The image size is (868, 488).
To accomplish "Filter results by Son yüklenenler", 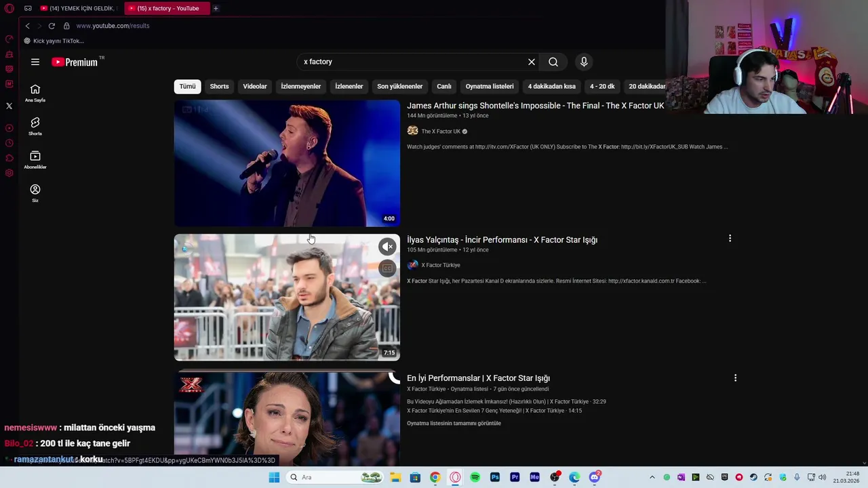I will (399, 86).
